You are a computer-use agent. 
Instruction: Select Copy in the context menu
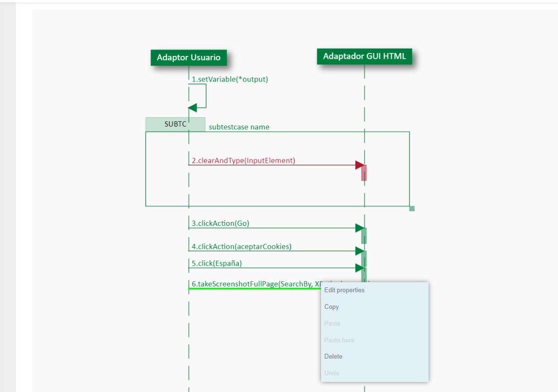coord(332,307)
